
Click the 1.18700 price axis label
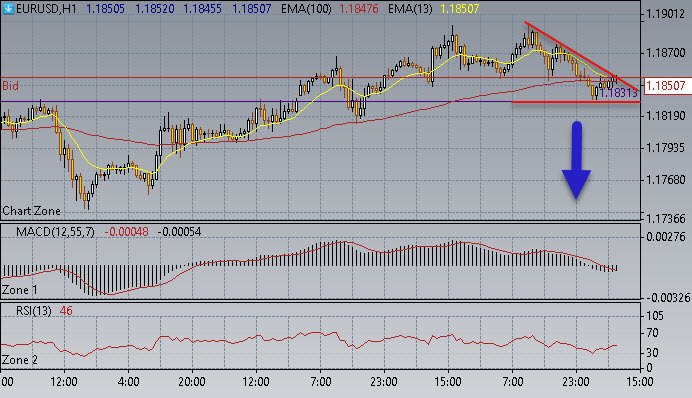(x=666, y=53)
